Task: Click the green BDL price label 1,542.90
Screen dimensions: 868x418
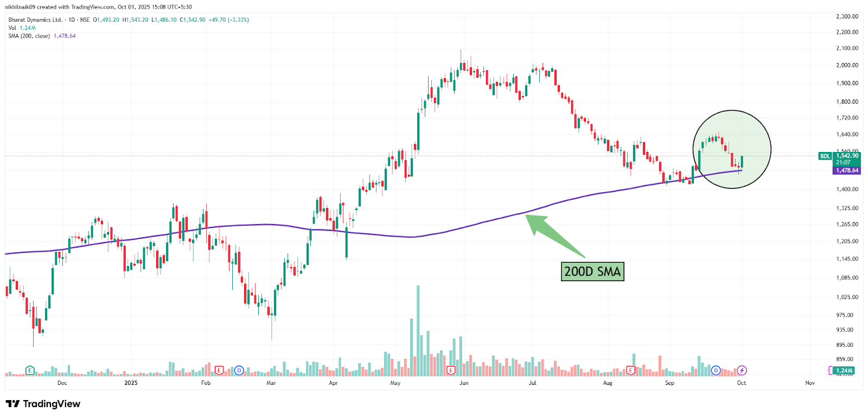Action: 846,156
